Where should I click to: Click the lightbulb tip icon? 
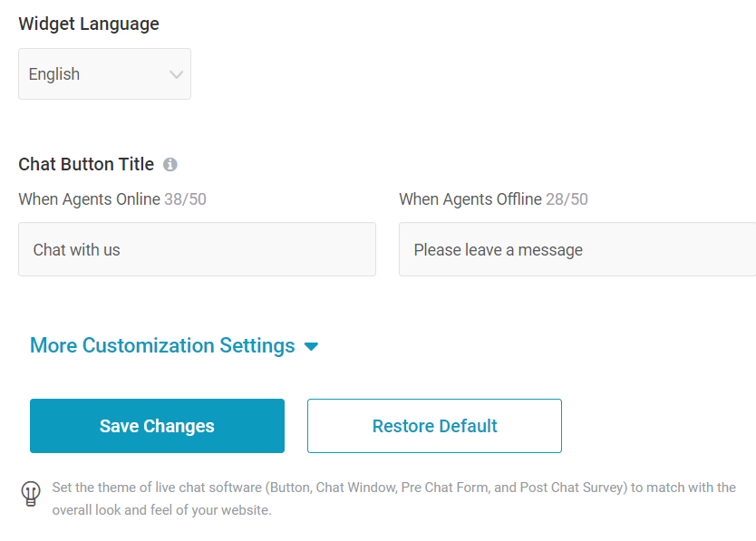coord(31,494)
